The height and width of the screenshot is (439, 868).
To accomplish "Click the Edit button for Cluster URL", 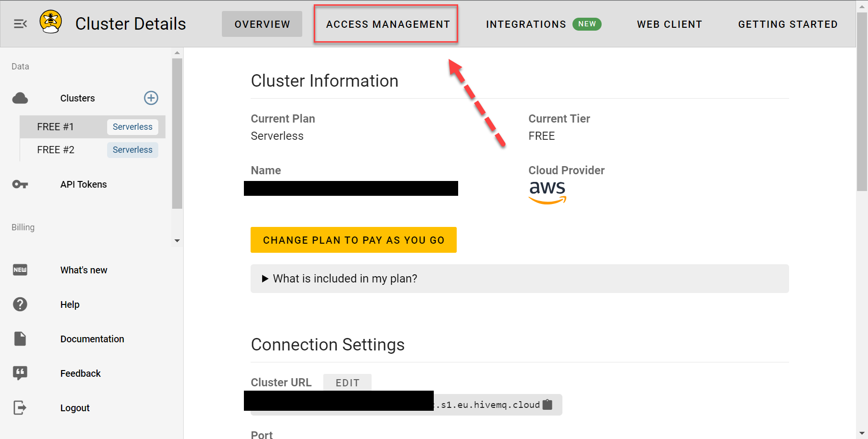I will coord(347,383).
